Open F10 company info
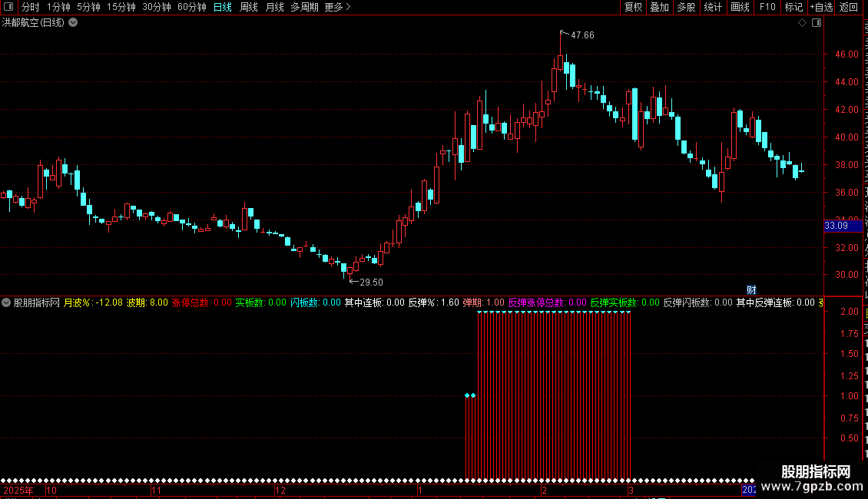Image resolution: width=868 pixels, height=499 pixels. click(767, 7)
